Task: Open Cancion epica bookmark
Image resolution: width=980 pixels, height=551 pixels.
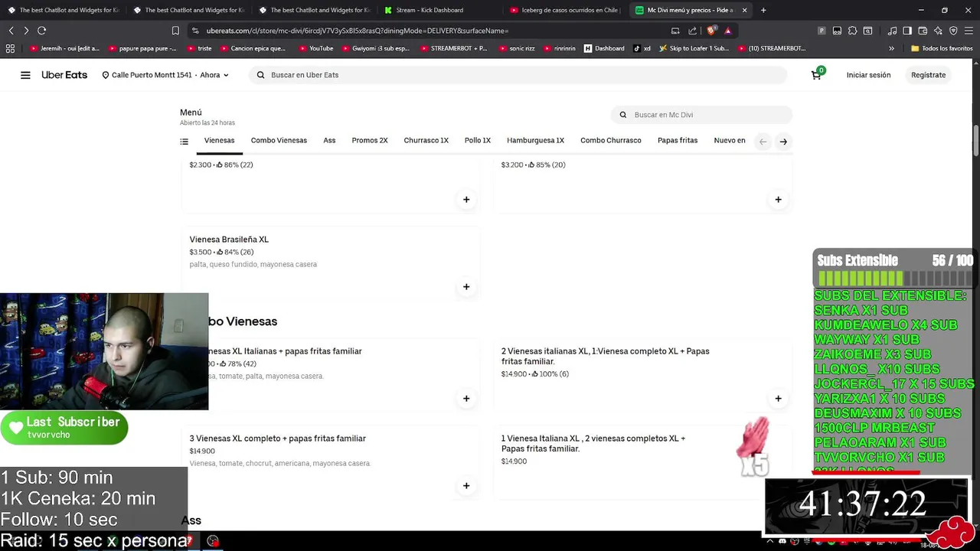Action: pyautogui.click(x=252, y=48)
